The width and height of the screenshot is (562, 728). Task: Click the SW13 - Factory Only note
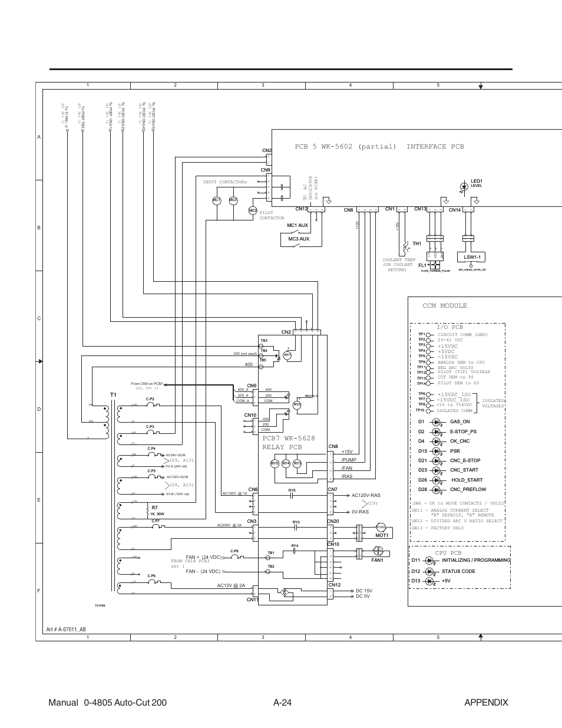coord(438,528)
